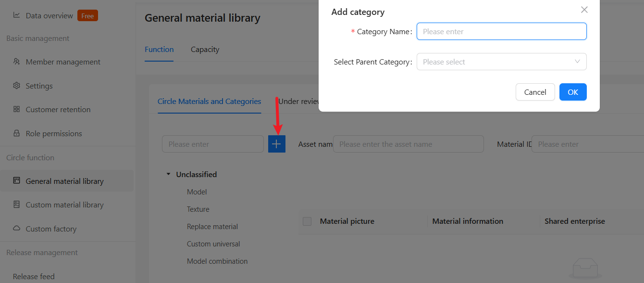Tick the select-all checkbox in the table header
644x283 pixels.
(x=307, y=221)
